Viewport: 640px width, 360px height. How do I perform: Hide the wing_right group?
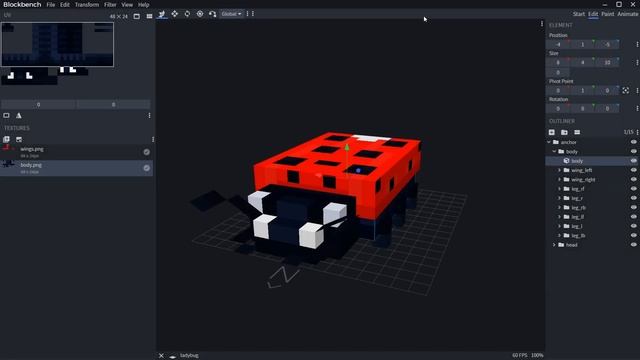[x=633, y=180]
